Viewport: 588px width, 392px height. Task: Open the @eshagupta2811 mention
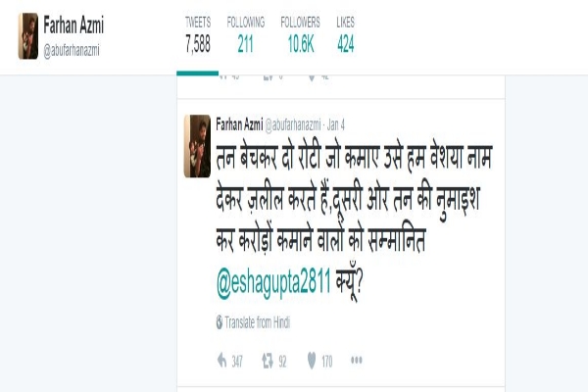pyautogui.click(x=273, y=282)
